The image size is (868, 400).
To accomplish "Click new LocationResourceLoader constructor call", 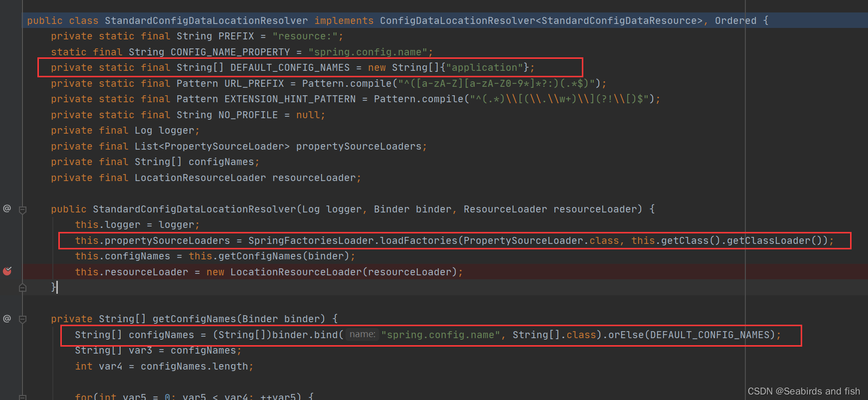I will click(332, 272).
